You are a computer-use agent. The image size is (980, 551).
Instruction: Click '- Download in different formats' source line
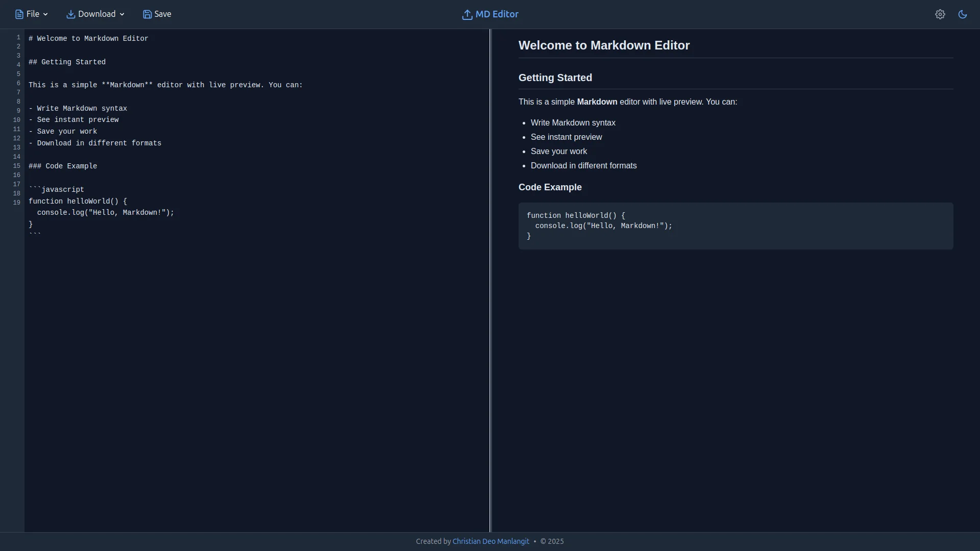pos(95,143)
